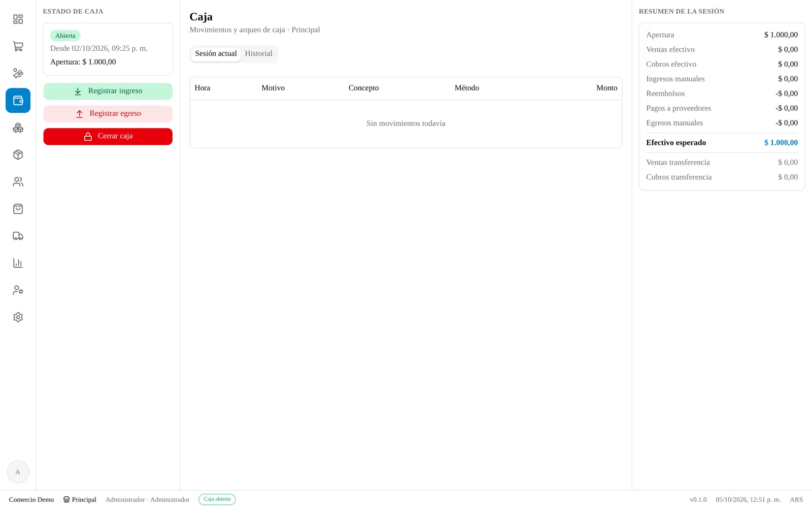Open the bar chart reports icon
Viewport: 812px width, 508px height.
(18, 263)
